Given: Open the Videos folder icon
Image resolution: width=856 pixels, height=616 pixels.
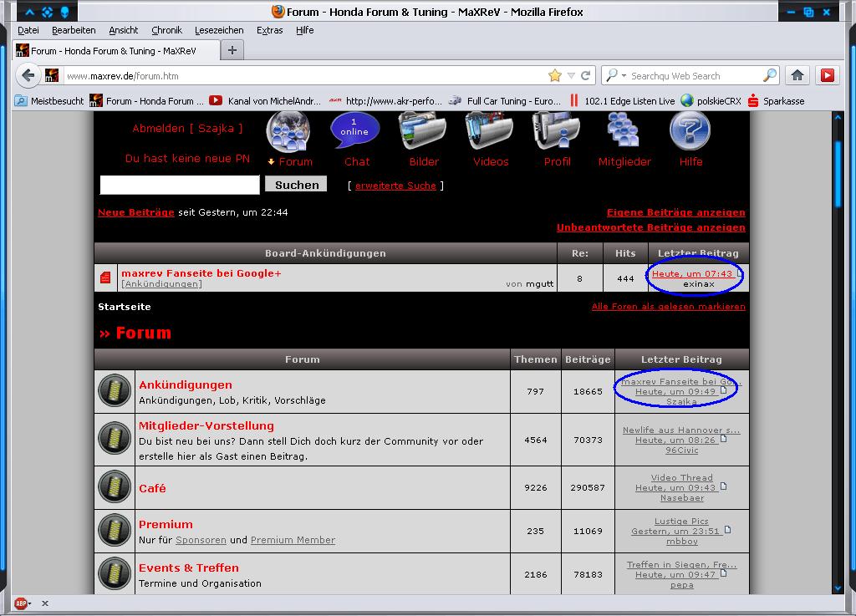Looking at the screenshot, I should (x=490, y=131).
